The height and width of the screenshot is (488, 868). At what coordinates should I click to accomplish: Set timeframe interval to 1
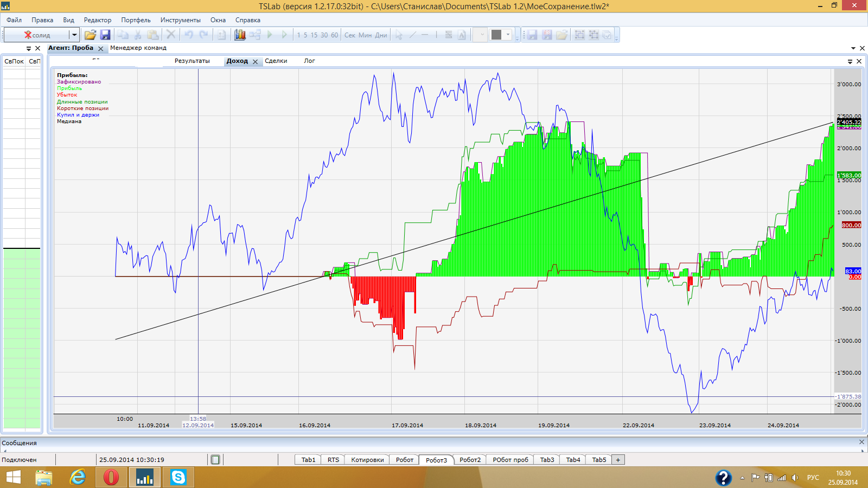tap(298, 35)
